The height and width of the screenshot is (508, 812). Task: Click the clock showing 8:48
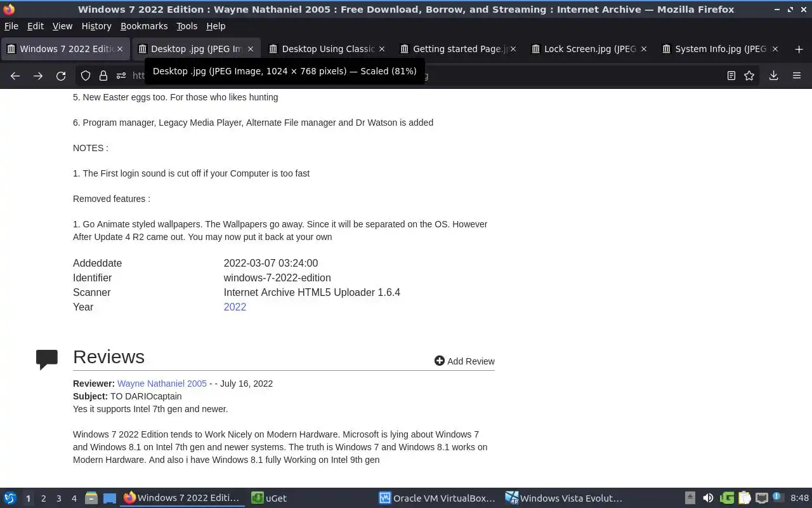click(799, 498)
